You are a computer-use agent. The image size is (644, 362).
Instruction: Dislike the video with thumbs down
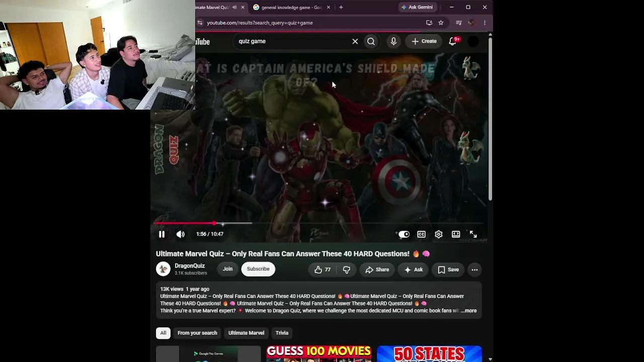click(347, 270)
